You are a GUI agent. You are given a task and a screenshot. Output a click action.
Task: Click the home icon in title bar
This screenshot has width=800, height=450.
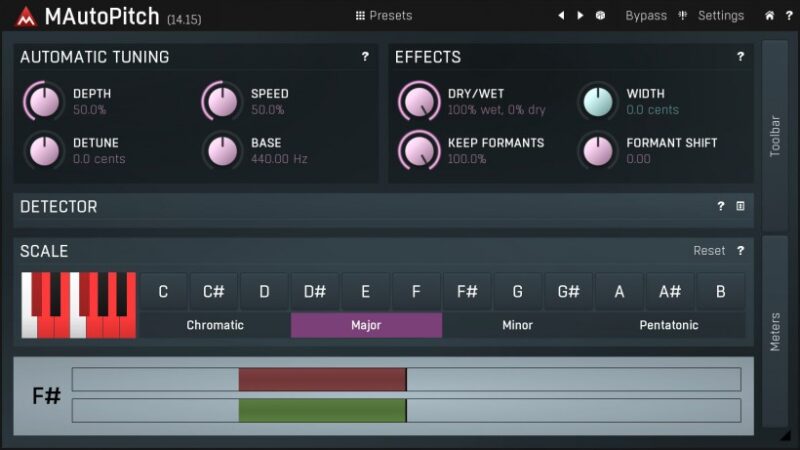click(x=769, y=15)
